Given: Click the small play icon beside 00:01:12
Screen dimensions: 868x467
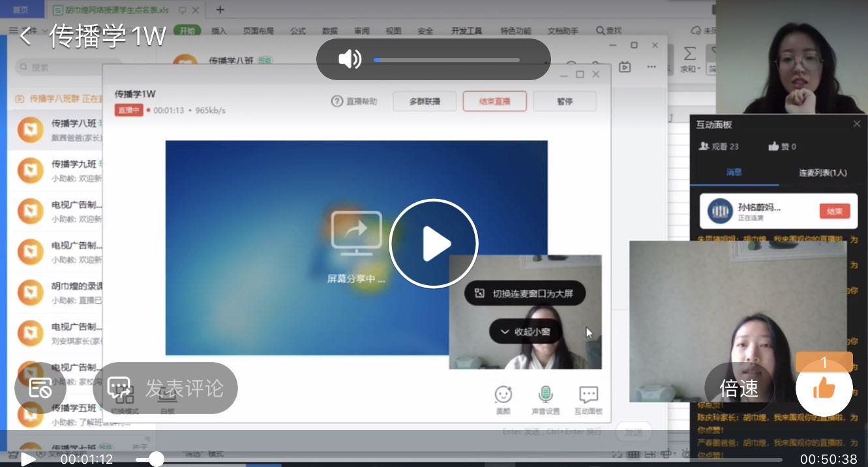Looking at the screenshot, I should click(x=27, y=459).
